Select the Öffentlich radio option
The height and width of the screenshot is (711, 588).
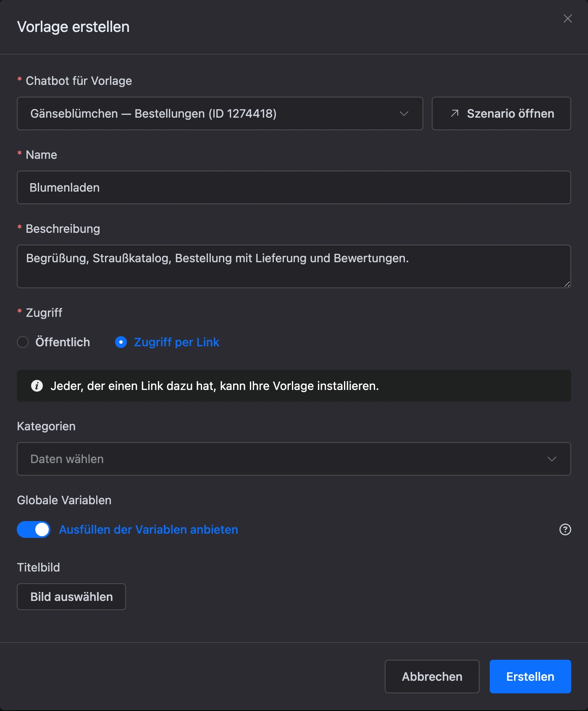click(23, 342)
